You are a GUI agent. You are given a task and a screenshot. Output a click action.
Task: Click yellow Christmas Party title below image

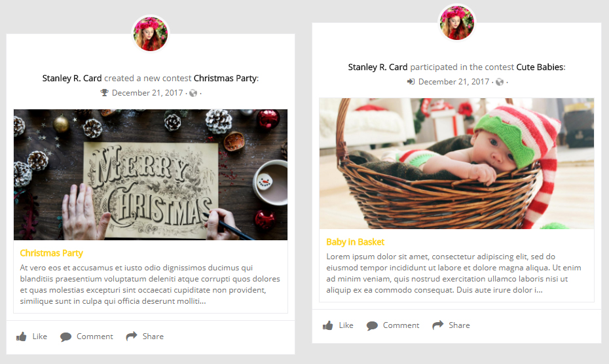tap(51, 253)
